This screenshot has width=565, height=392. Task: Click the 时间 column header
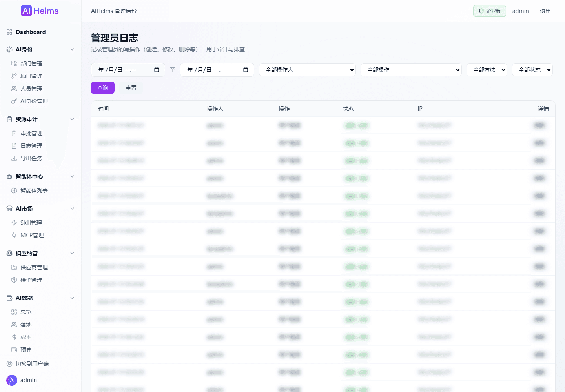click(x=103, y=109)
